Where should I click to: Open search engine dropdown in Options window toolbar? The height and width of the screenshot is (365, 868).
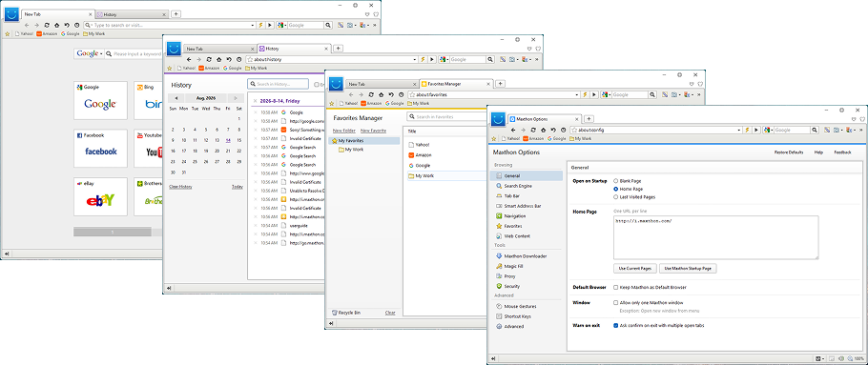[x=771, y=130]
